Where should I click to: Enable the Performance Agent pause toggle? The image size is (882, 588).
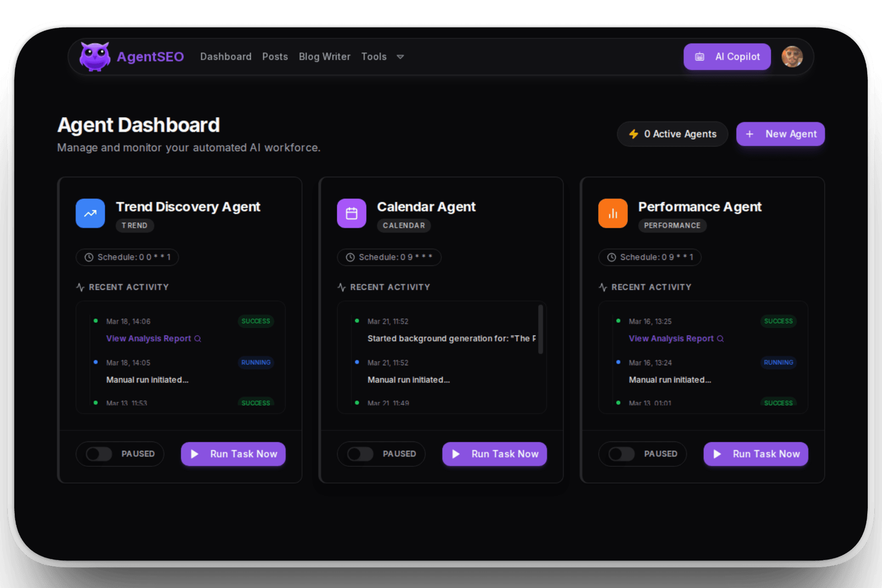click(622, 454)
